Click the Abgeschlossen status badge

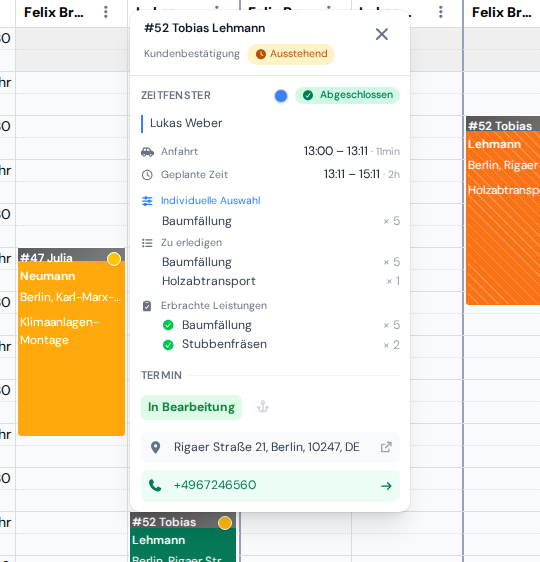(x=347, y=95)
